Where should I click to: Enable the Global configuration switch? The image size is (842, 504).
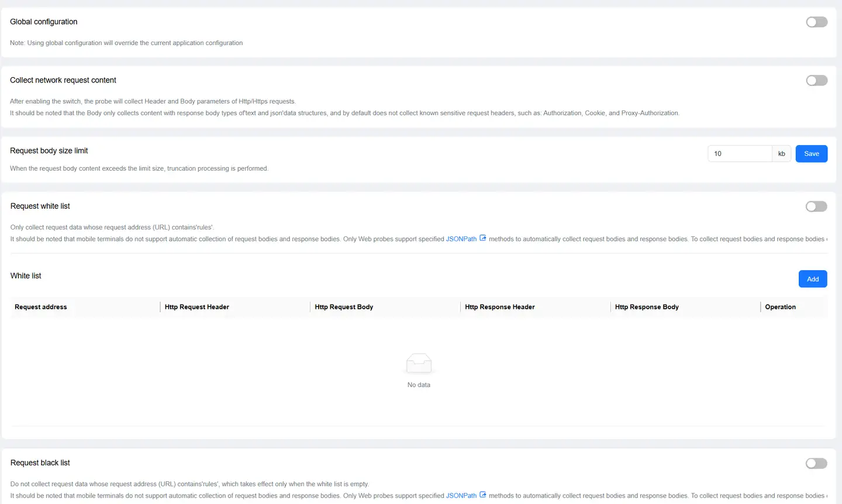click(x=816, y=22)
